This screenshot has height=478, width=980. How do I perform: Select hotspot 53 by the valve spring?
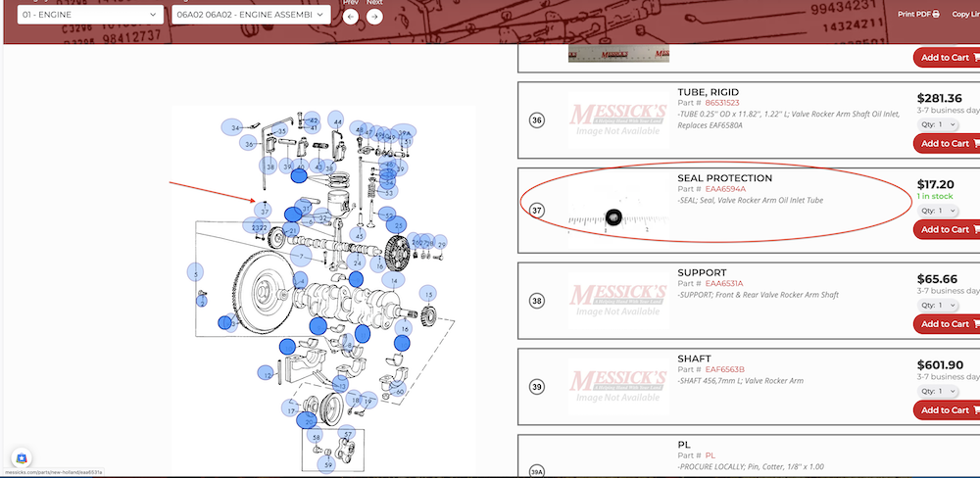(x=388, y=192)
